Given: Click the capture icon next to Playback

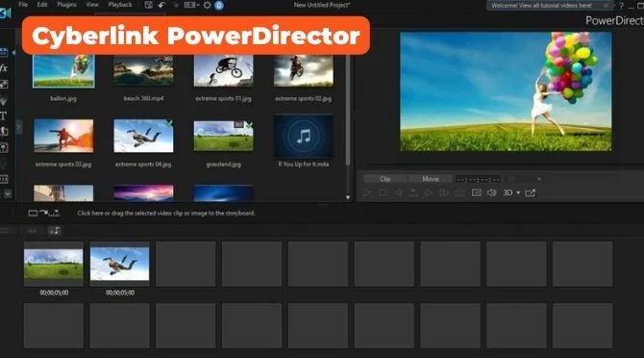Looking at the screenshot, I should 148,5.
